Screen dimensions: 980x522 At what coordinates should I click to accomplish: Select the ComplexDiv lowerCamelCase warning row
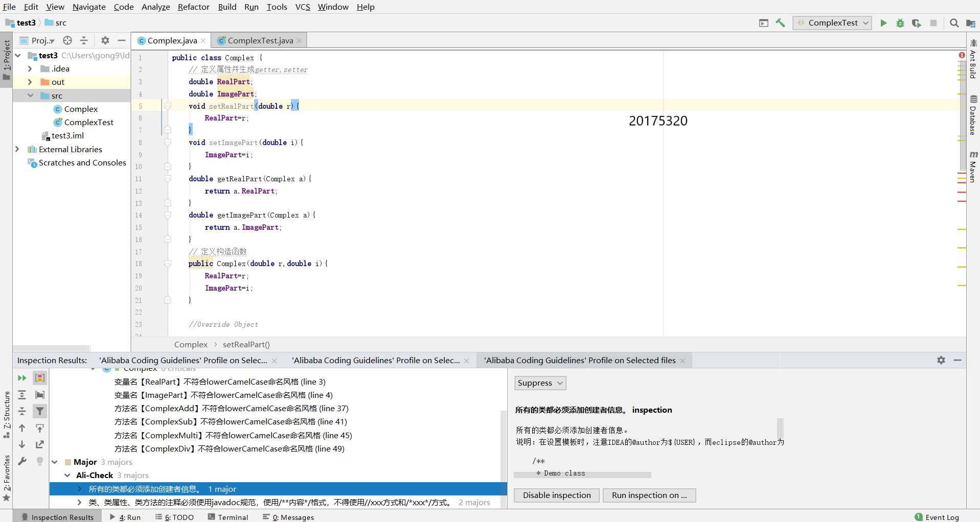tap(229, 448)
